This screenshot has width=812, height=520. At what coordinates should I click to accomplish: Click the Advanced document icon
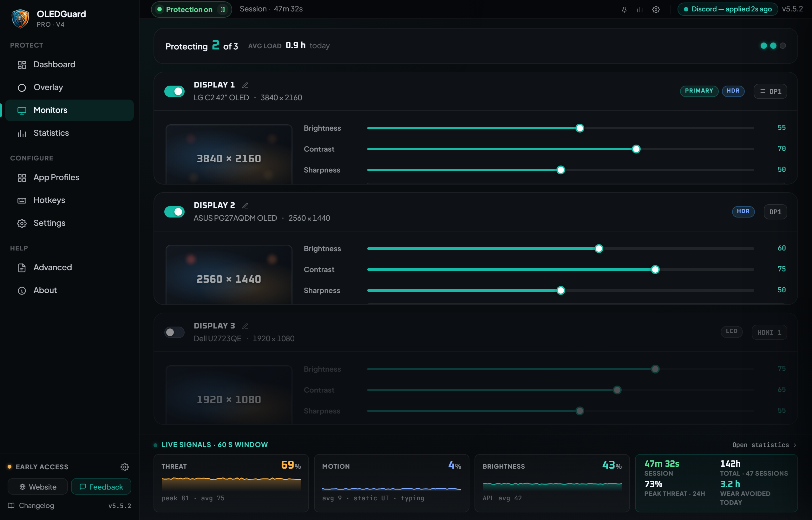[22, 268]
